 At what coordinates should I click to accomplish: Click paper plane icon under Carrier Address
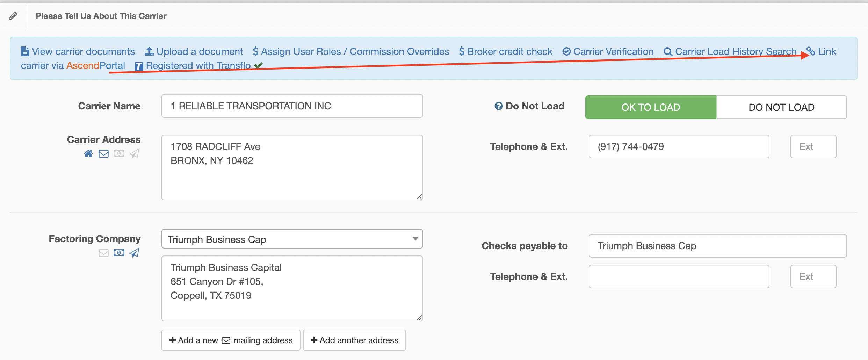pos(134,153)
